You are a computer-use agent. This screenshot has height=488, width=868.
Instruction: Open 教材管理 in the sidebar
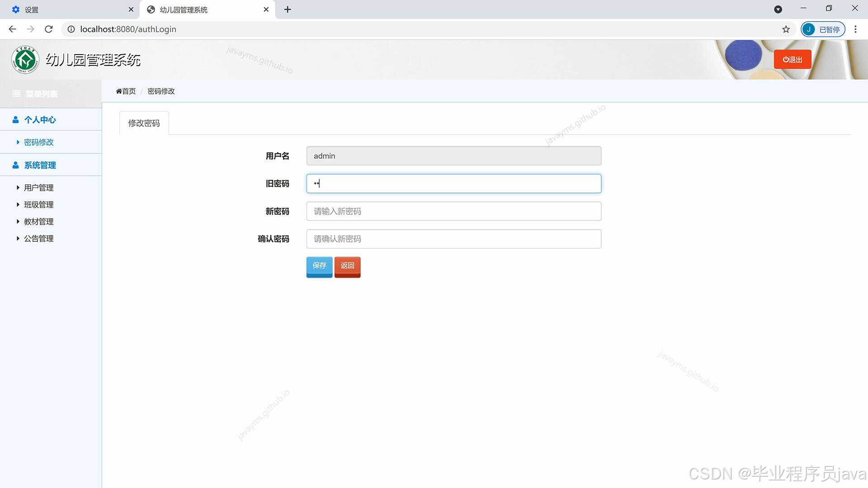click(39, 221)
